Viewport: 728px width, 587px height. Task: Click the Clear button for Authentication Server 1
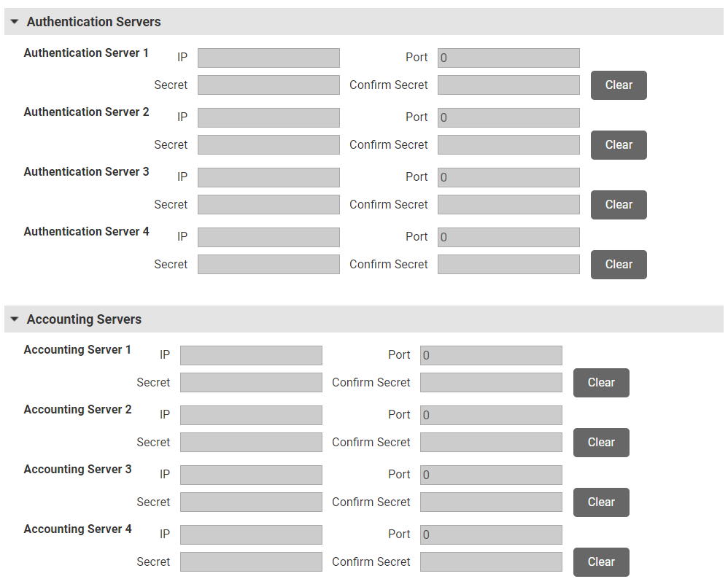[x=618, y=85]
